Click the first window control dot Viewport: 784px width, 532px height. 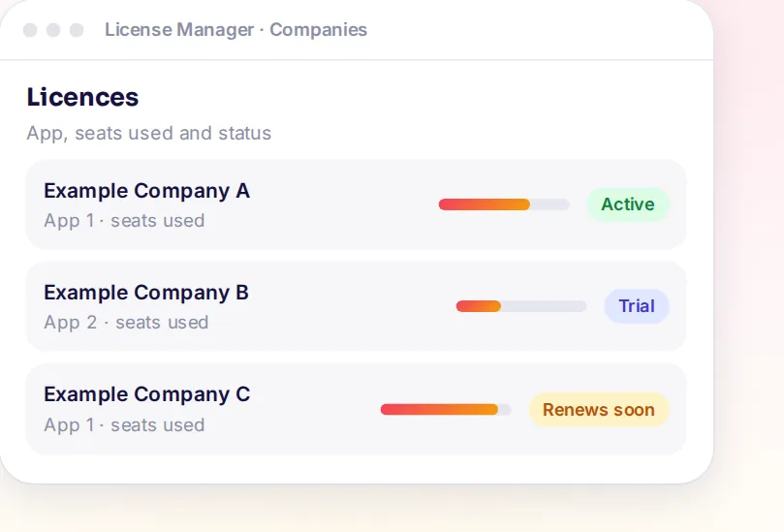click(30, 30)
